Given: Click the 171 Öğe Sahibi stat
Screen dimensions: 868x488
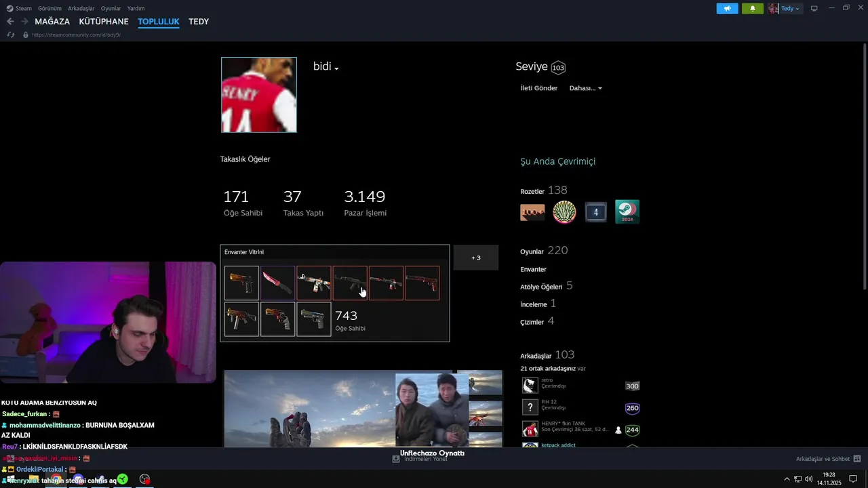Looking at the screenshot, I should pos(243,203).
